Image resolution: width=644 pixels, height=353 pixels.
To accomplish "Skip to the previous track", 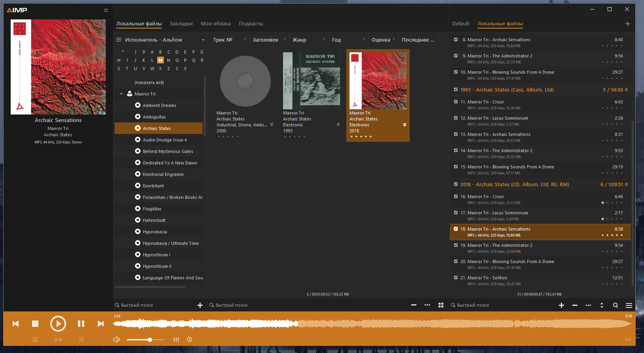I will pos(16,324).
